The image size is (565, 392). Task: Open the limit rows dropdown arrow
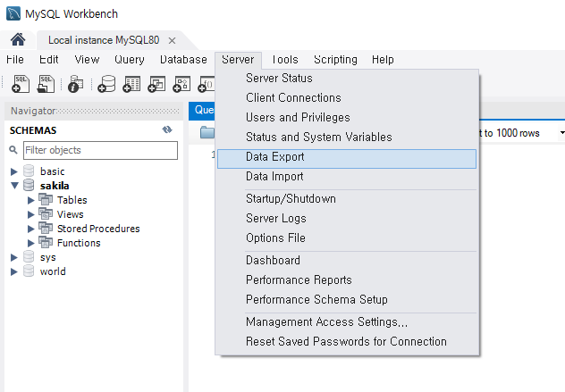click(x=562, y=133)
